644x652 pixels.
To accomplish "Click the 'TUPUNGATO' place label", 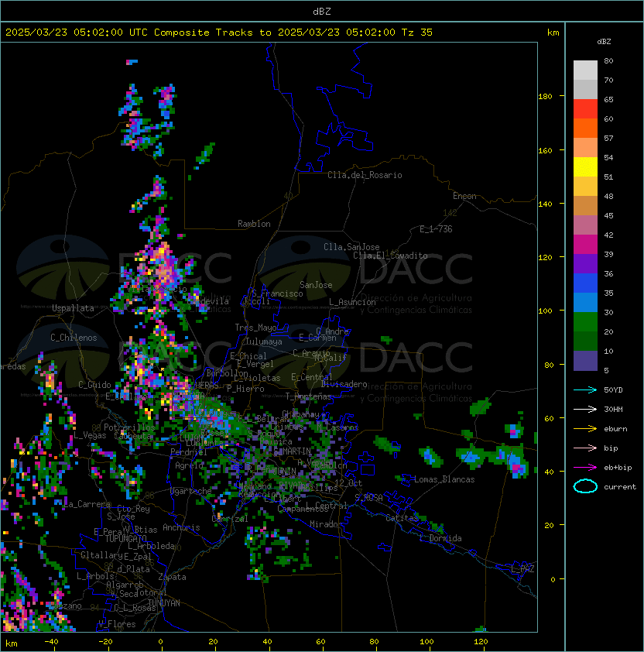I will (x=125, y=539).
